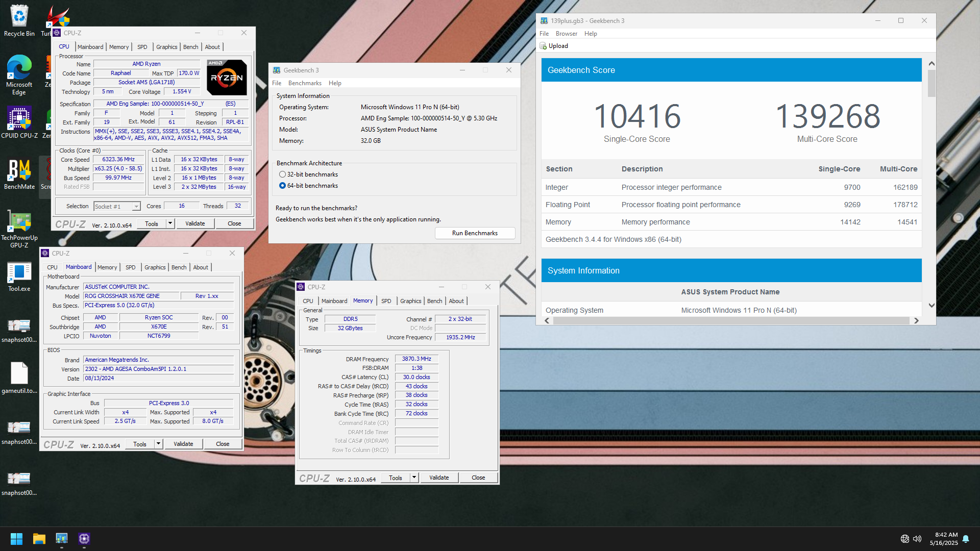Image resolution: width=980 pixels, height=551 pixels.
Task: Open the gameutil.to... file on the desktop
Action: (x=19, y=378)
